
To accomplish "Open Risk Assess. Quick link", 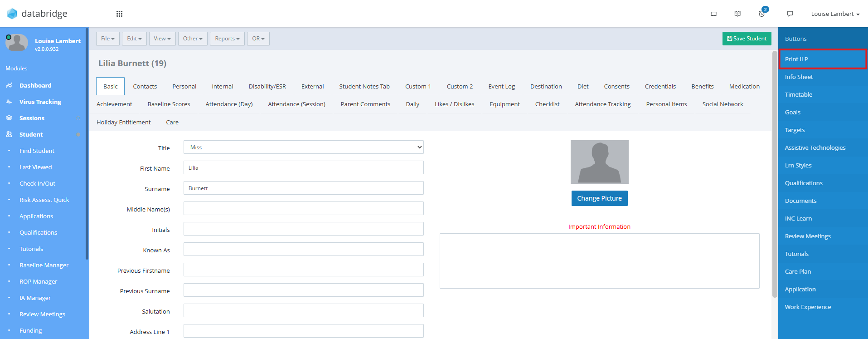I will (44, 200).
